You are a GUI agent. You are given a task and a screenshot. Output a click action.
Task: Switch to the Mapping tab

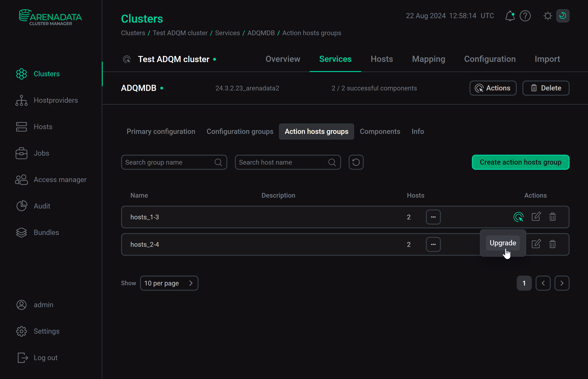pos(428,59)
